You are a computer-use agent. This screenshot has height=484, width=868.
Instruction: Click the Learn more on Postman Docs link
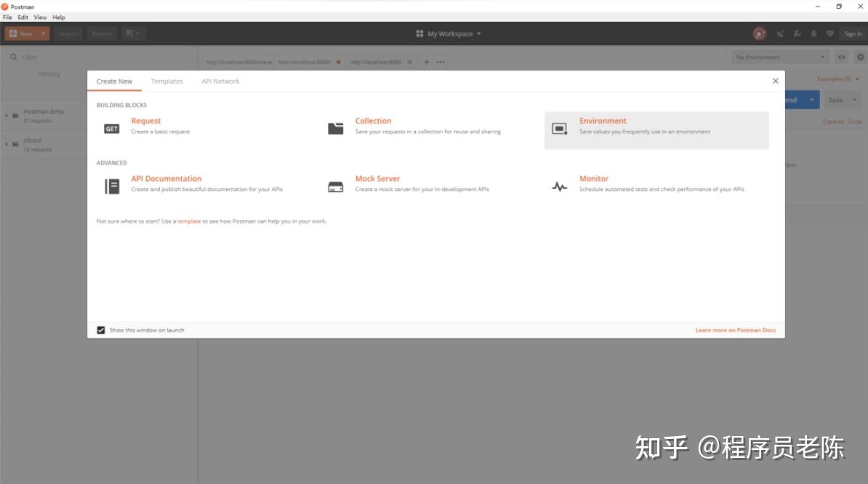pos(735,329)
